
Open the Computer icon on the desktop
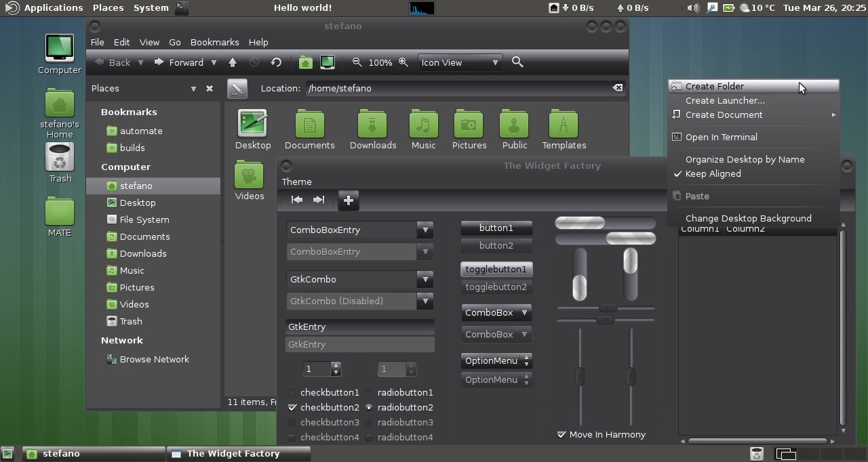pos(59,47)
